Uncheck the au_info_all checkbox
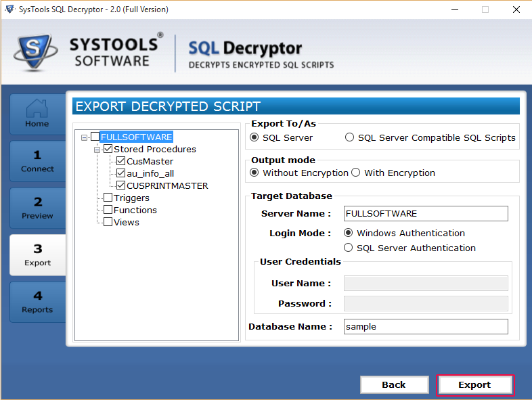 pyautogui.click(x=120, y=173)
